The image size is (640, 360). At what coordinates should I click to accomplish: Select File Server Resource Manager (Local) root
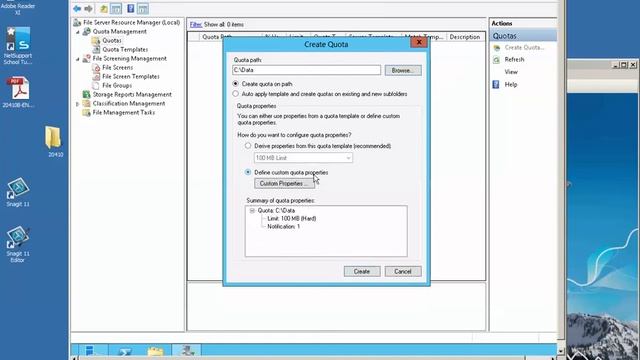[x=131, y=22]
